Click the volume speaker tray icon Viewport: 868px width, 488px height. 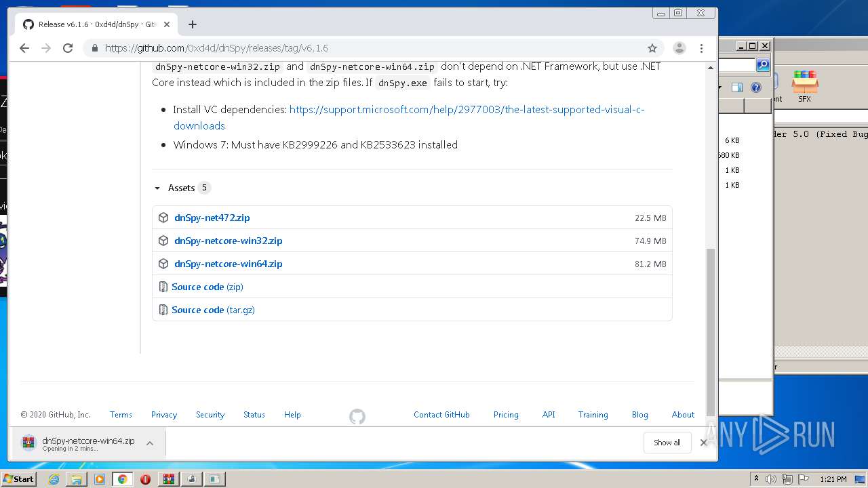[771, 479]
